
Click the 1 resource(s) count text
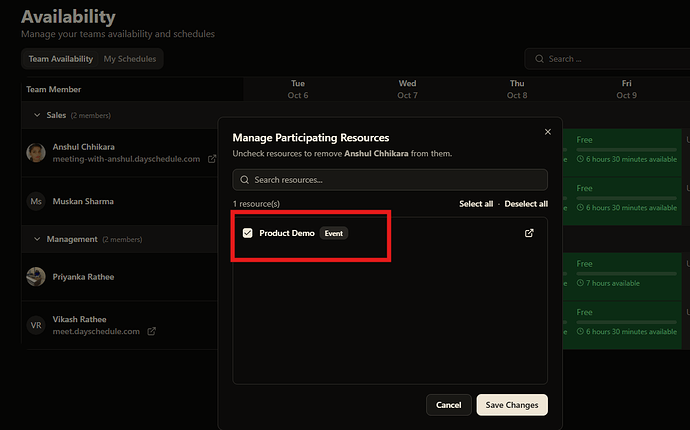click(x=256, y=204)
